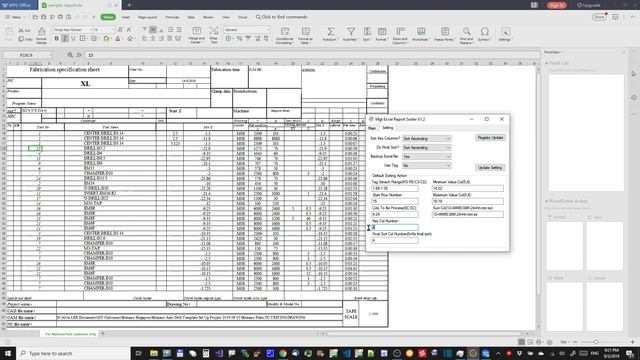
Task: Click the decrease font size icon
Action: click(129, 30)
